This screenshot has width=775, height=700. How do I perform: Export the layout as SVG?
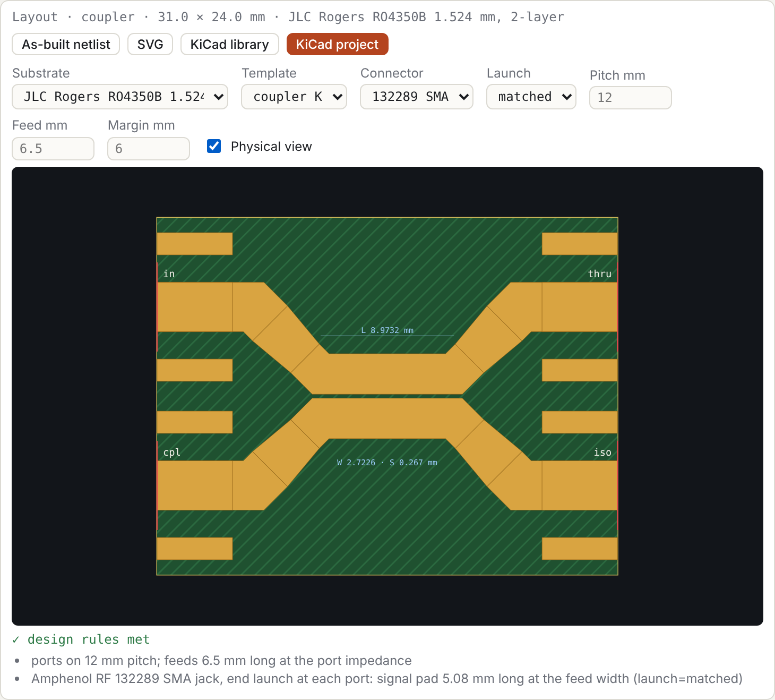[x=150, y=44]
